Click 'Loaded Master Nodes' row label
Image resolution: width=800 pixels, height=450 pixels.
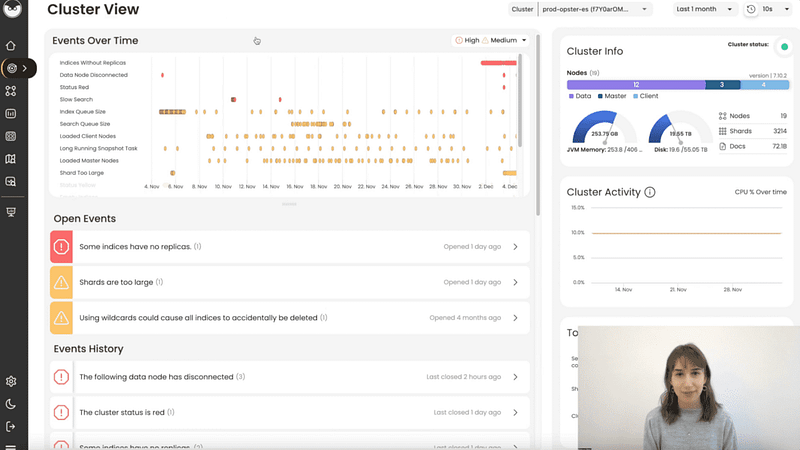(89, 161)
